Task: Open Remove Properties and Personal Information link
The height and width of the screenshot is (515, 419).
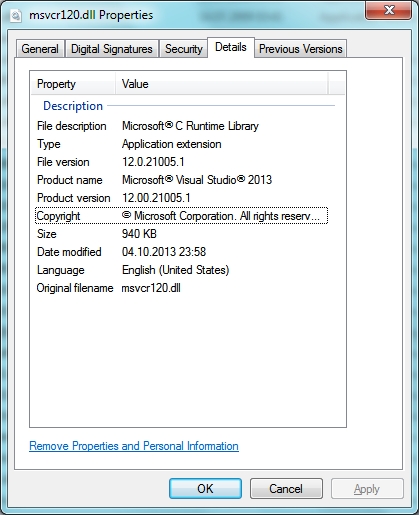Action: click(x=134, y=446)
